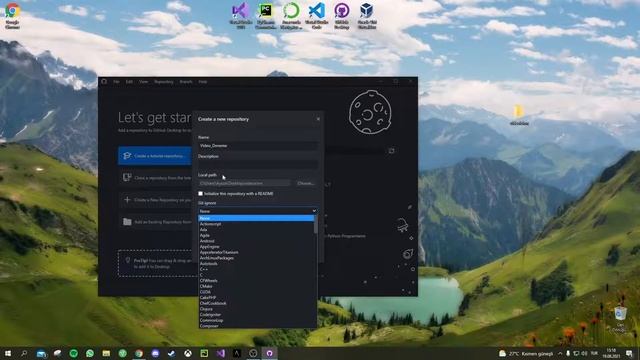Switch to GitHub Desktop in the taskbar
Image resolution: width=640 pixels, height=360 pixels.
(269, 353)
